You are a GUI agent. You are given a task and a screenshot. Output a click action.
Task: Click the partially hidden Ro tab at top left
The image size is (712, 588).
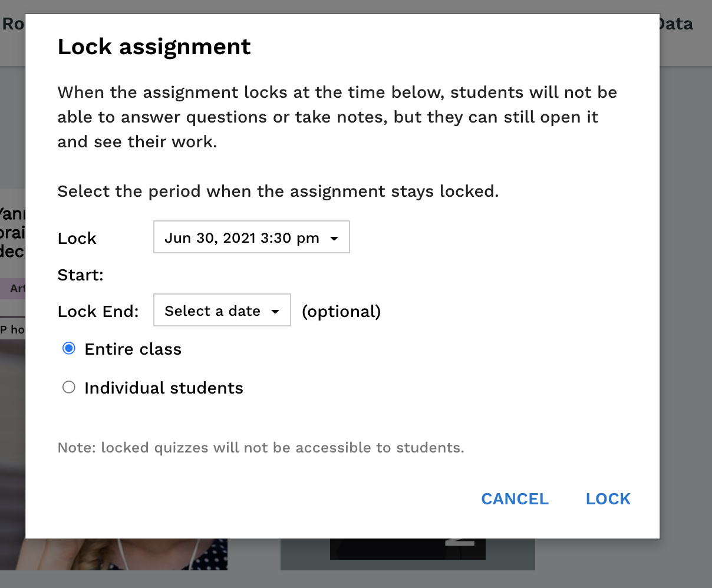[x=12, y=24]
